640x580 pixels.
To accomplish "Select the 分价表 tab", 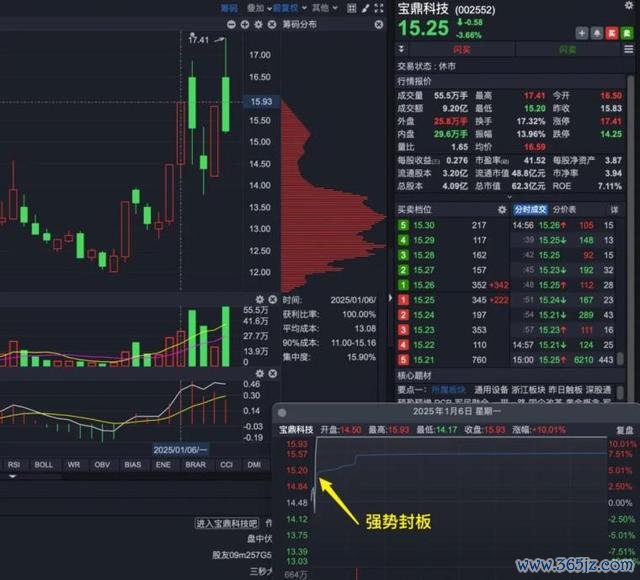I will coord(564,210).
